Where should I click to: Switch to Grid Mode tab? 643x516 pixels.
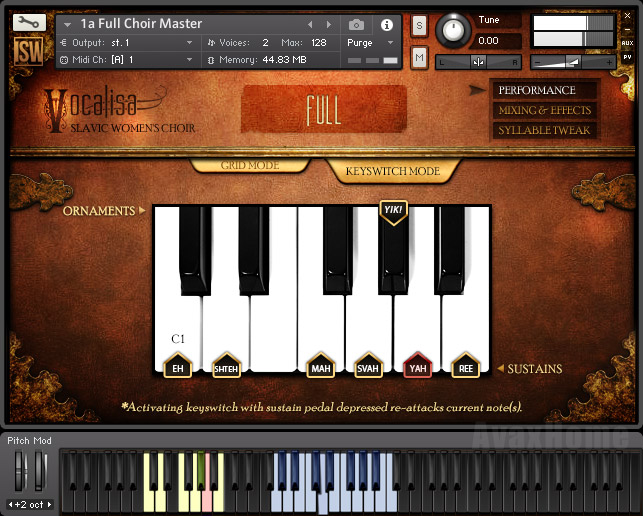tap(250, 165)
